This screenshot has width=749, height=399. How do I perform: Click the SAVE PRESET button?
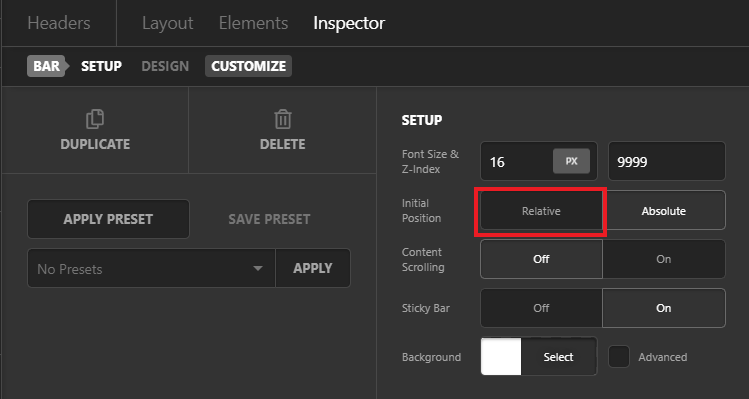269,219
